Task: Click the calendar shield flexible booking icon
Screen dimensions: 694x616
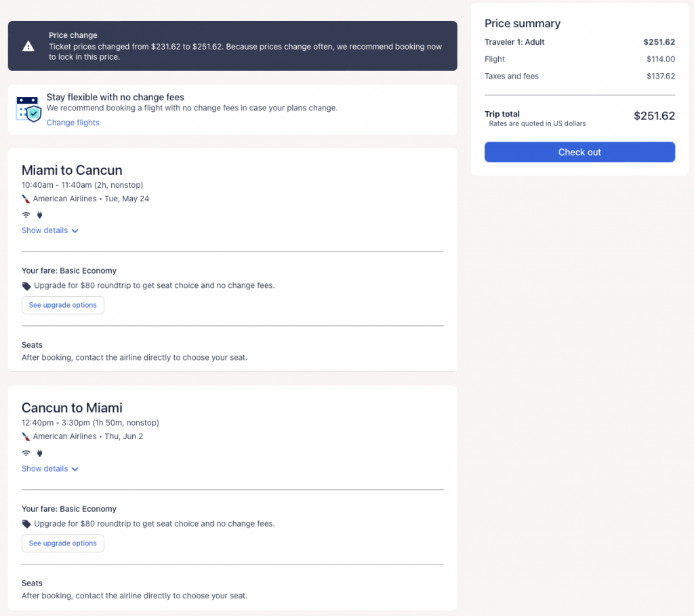Action: pos(28,109)
